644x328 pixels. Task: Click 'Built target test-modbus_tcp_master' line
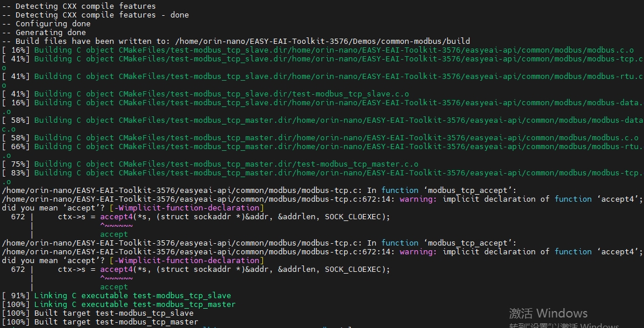click(x=100, y=322)
